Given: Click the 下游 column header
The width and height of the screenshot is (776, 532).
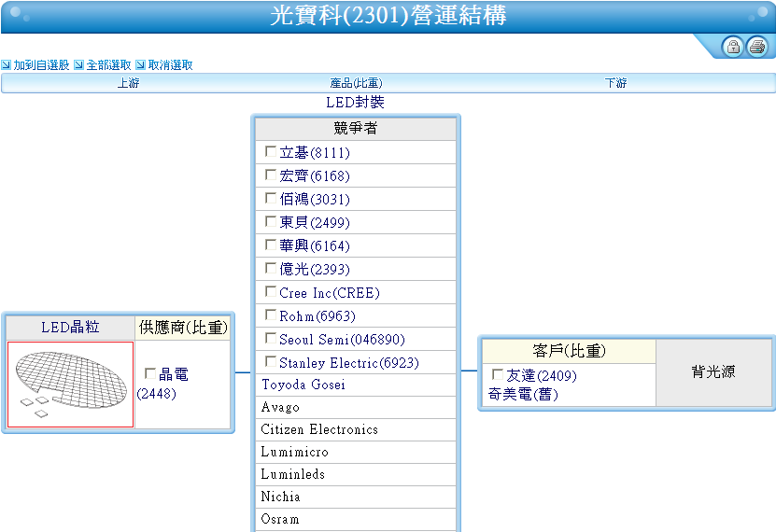Looking at the screenshot, I should pyautogui.click(x=615, y=83).
